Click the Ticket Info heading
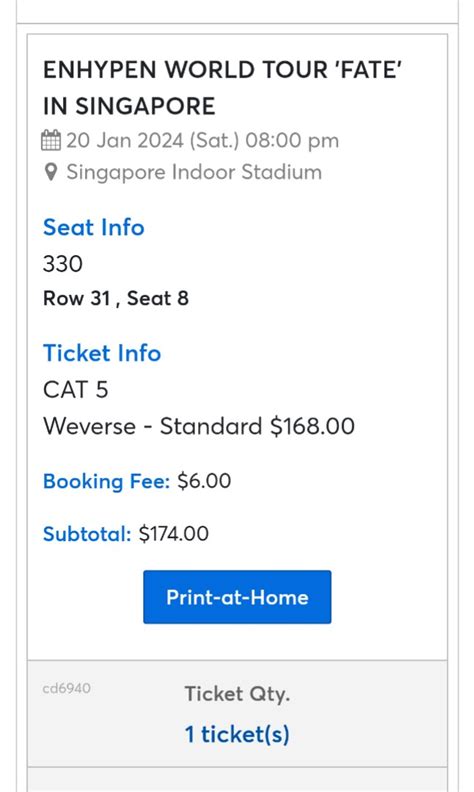The width and height of the screenshot is (474, 792). point(102,353)
